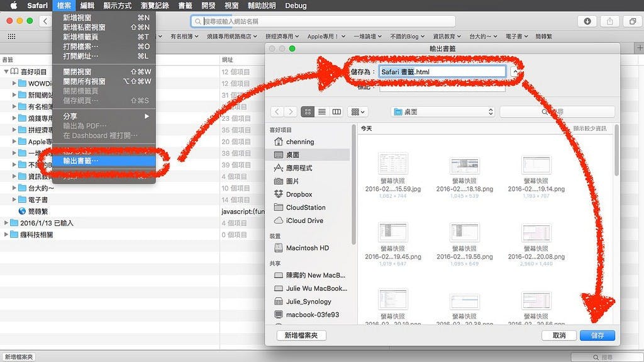Collapse dialog with chevron beside filename
This screenshot has width=644, height=362.
tap(514, 72)
